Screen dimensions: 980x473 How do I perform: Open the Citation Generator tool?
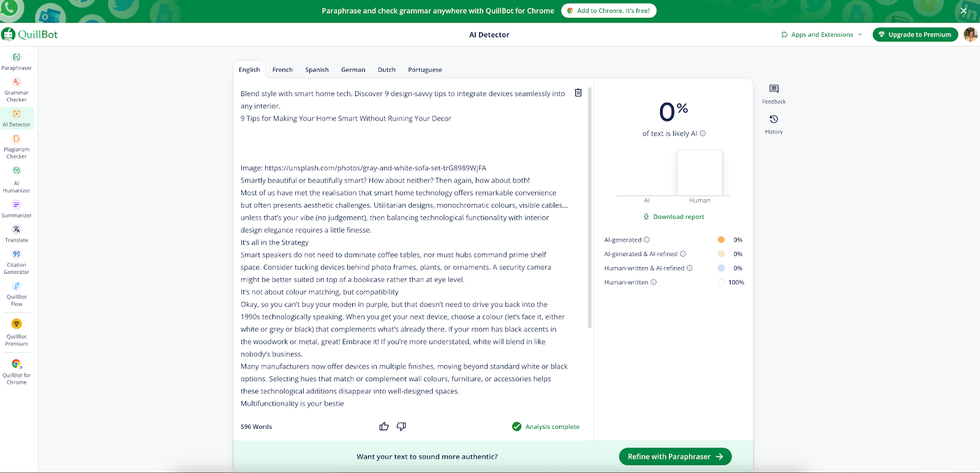click(17, 262)
